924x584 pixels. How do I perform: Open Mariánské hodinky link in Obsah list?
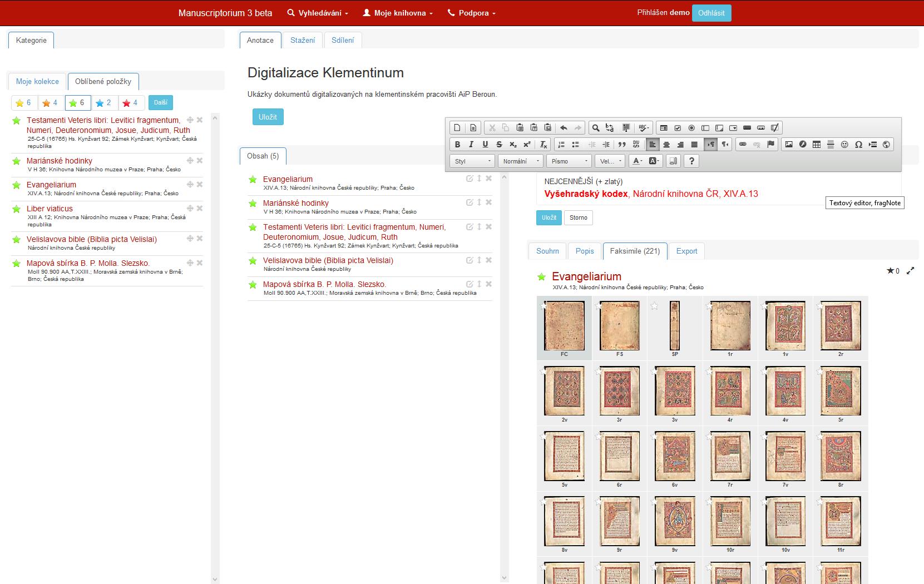pos(296,203)
